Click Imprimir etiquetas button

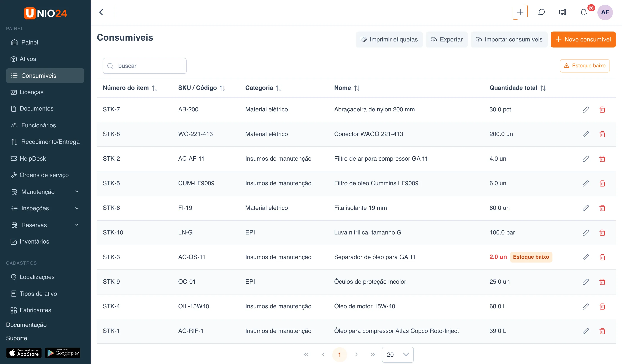tap(389, 39)
